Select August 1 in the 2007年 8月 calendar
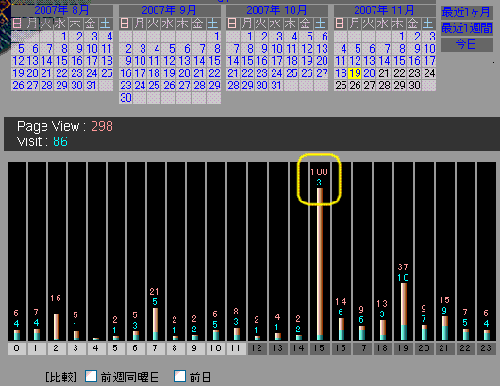The image size is (500, 386). tap(62, 36)
